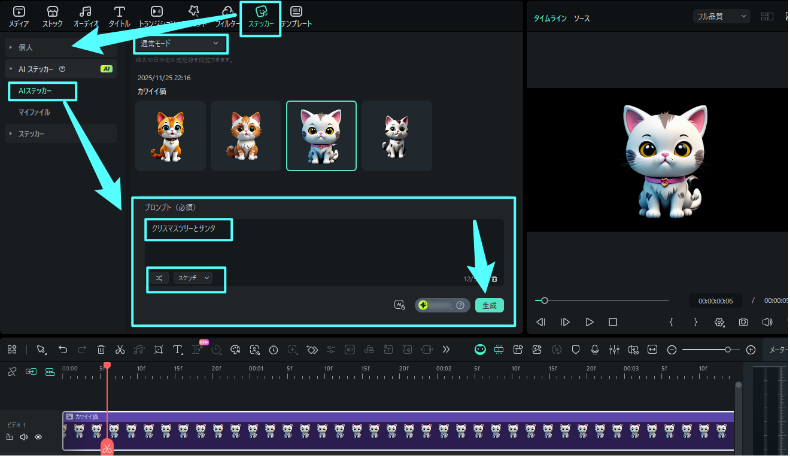
Task: Click the 生成 (Generate) button
Action: (489, 305)
